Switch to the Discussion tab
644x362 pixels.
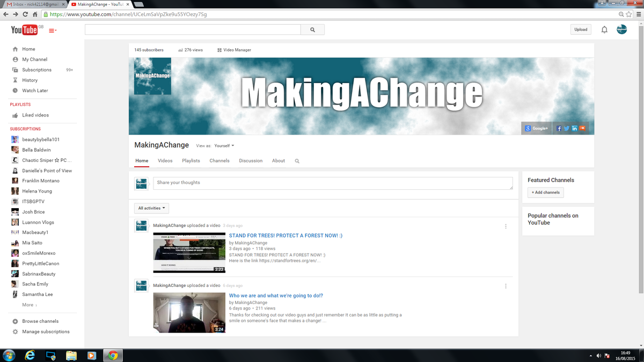pyautogui.click(x=251, y=161)
